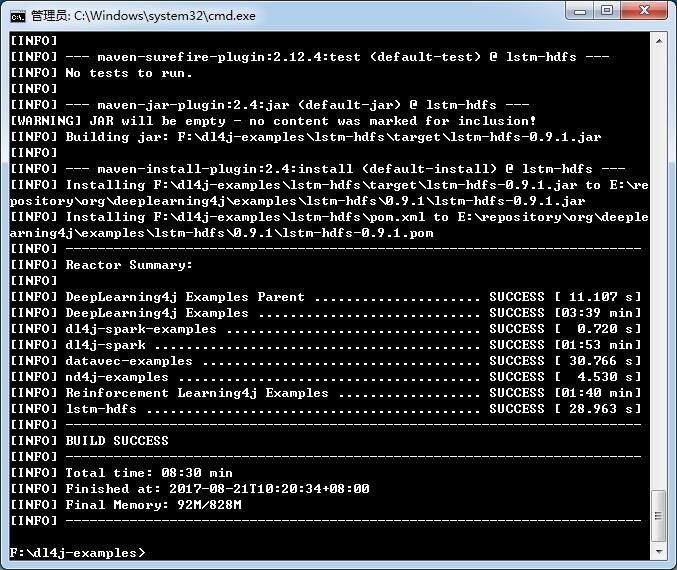Open the cmd.exe system menu icon
Viewport: 677px width, 570px height.
tap(18, 16)
